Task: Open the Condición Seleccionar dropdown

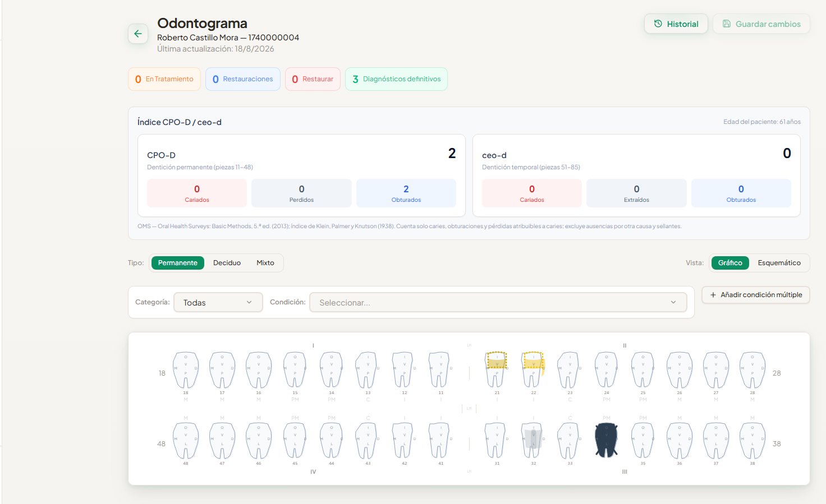Action: [x=498, y=302]
